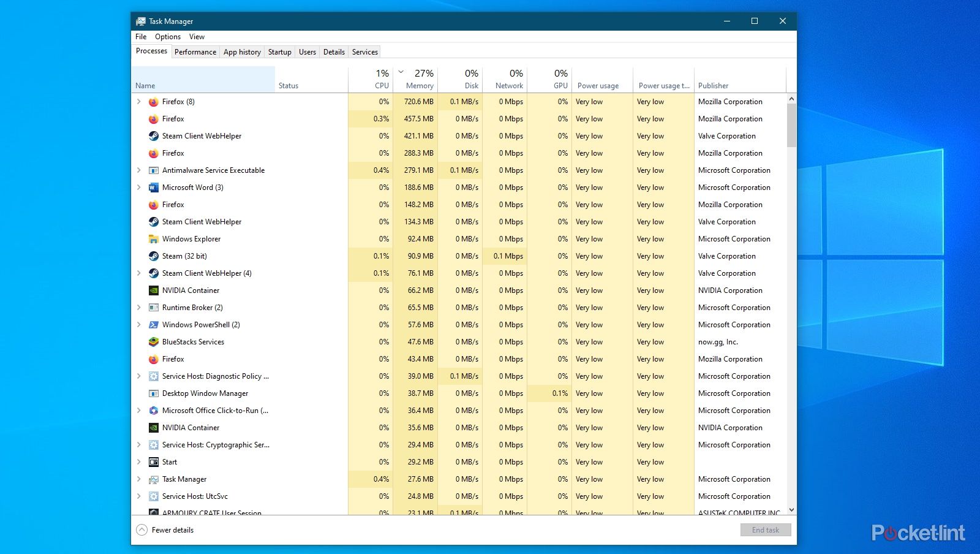The height and width of the screenshot is (554, 980).
Task: Click the Fewer details link
Action: [x=173, y=530]
